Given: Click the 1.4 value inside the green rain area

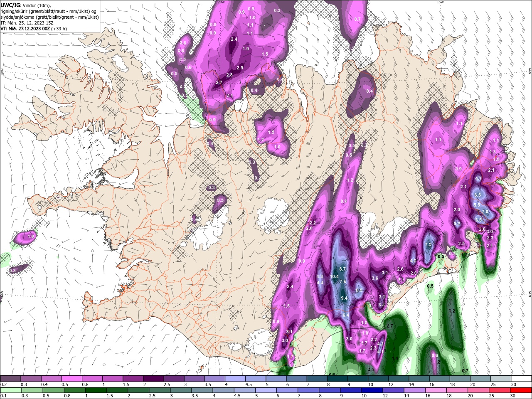Looking at the screenshot, I should pos(395,358).
